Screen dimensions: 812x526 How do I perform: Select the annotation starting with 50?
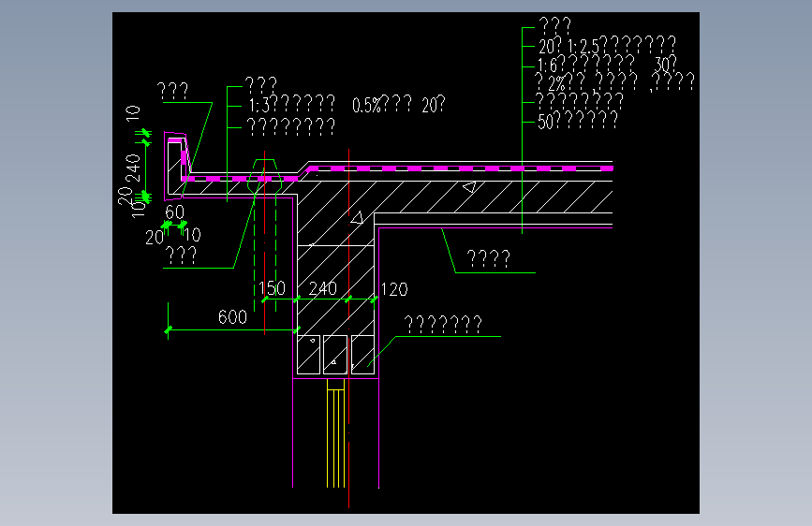(x=578, y=121)
